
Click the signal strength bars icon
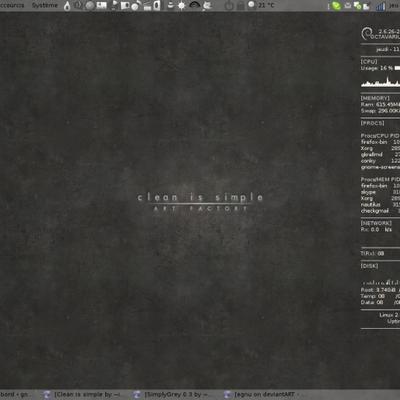380,6
